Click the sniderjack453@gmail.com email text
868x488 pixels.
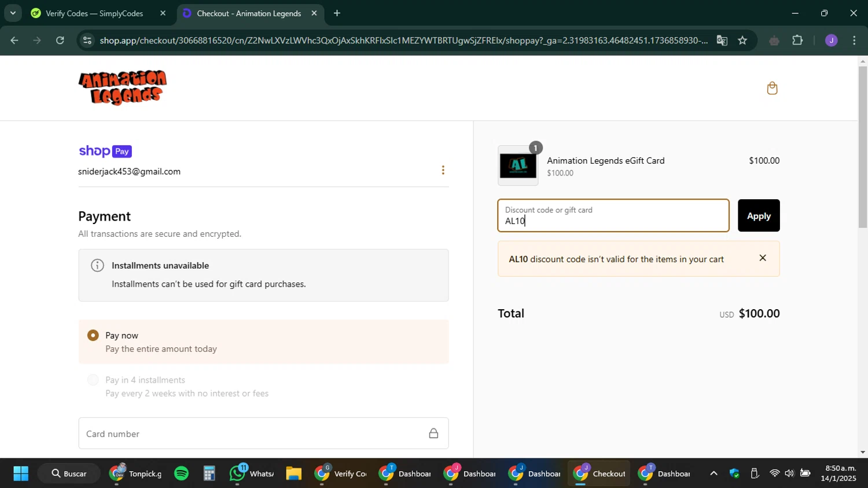click(129, 171)
